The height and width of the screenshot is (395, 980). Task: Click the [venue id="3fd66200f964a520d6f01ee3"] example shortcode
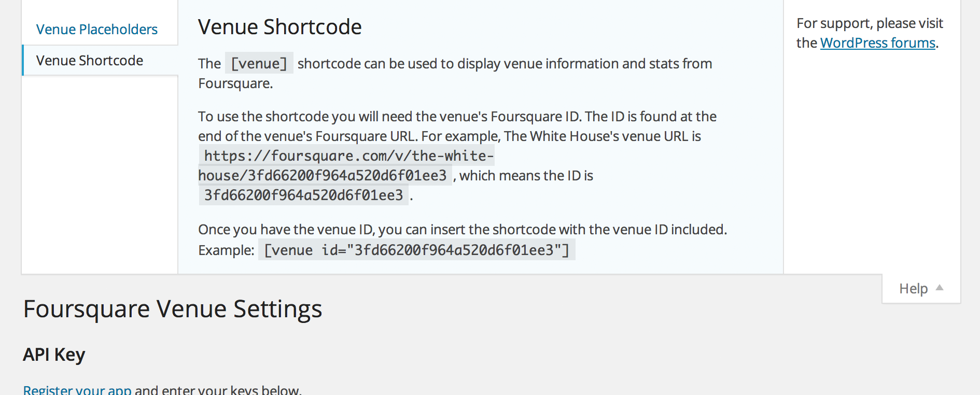(x=417, y=250)
